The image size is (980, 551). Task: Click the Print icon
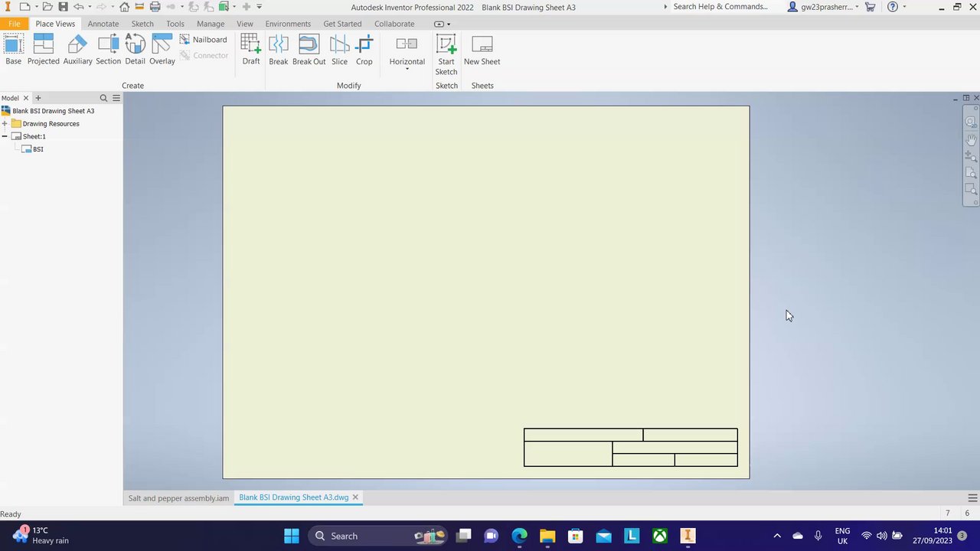pos(155,7)
